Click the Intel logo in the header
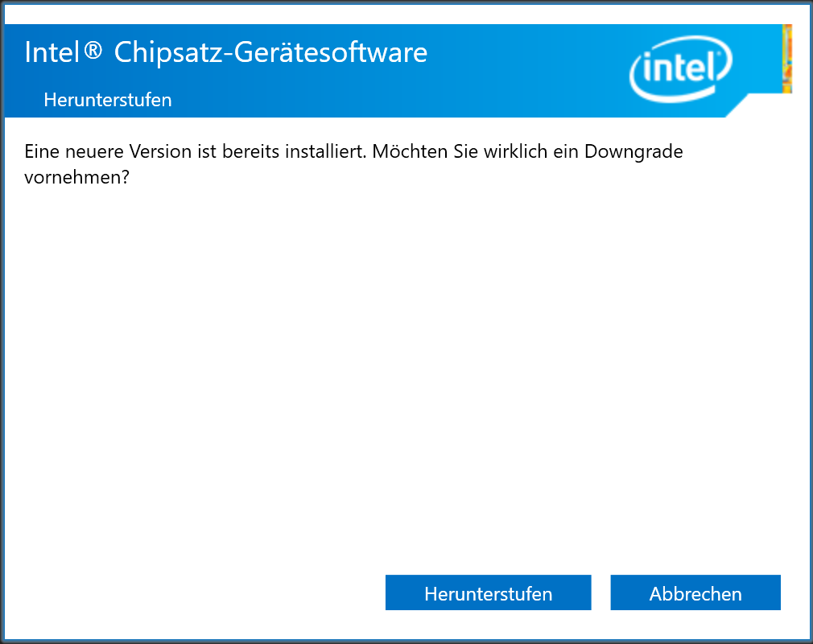 680,69
